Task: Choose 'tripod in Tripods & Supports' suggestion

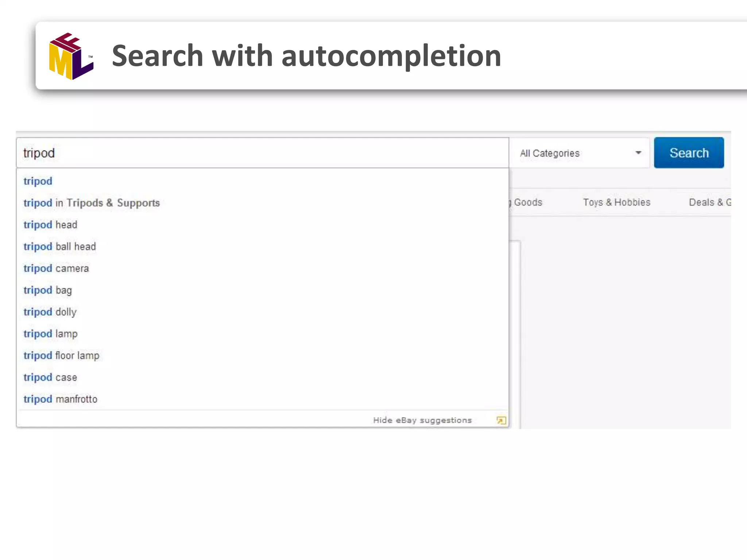Action: (x=92, y=203)
